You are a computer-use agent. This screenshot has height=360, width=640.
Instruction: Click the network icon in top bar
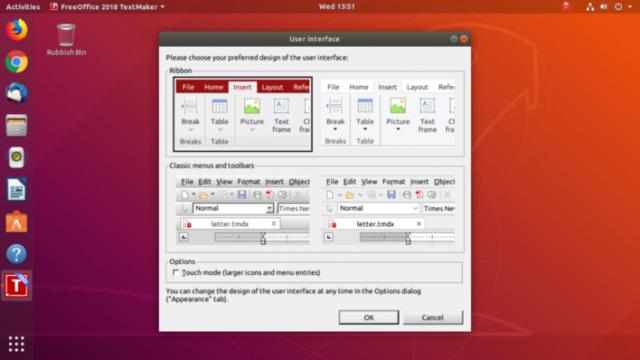(x=590, y=7)
